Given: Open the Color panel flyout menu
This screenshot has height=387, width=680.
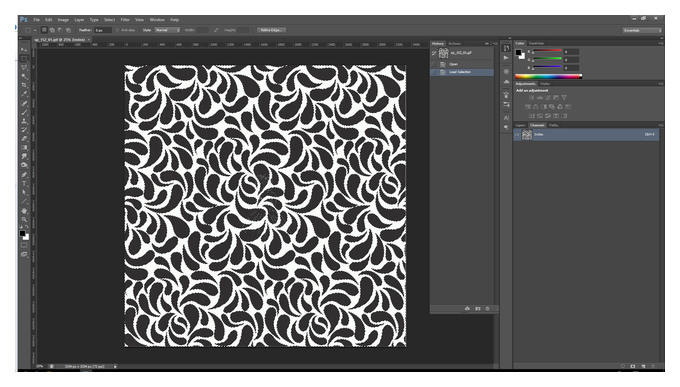Looking at the screenshot, I should pos(660,43).
